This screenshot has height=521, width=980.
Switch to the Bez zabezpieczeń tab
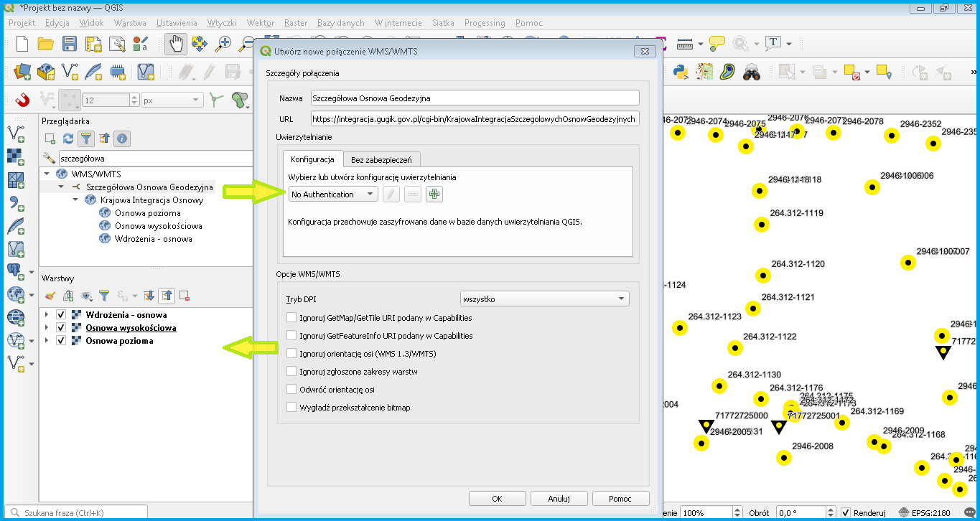381,159
